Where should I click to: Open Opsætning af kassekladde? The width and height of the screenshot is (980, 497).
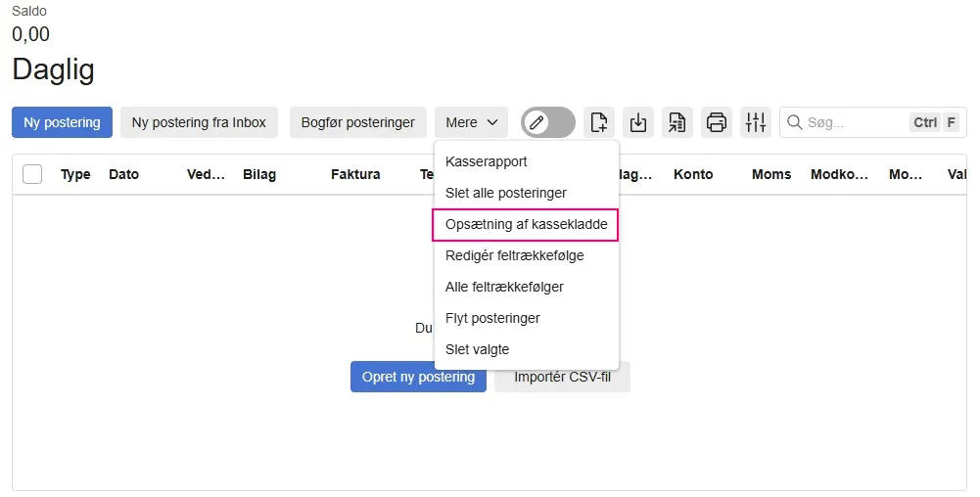point(526,224)
